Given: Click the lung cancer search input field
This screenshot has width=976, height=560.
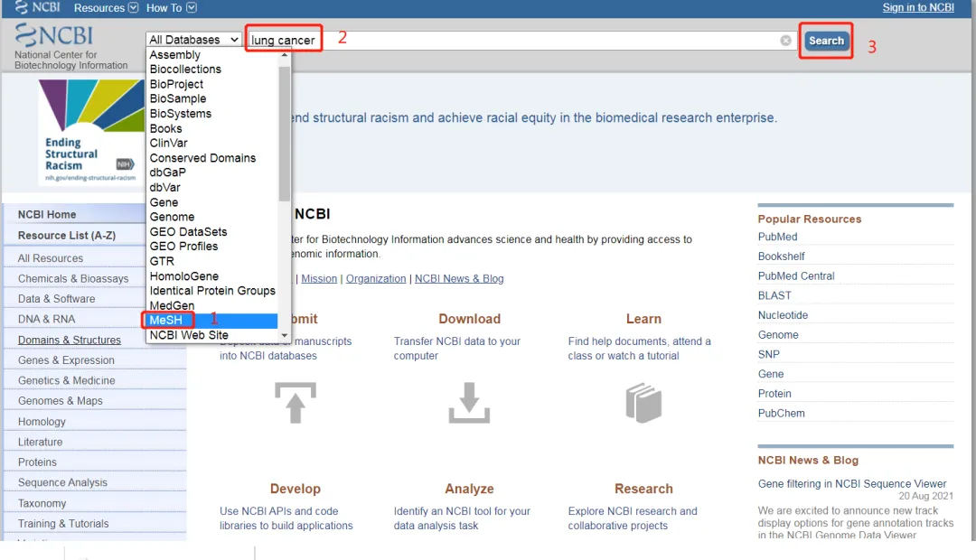Looking at the screenshot, I should (x=521, y=41).
